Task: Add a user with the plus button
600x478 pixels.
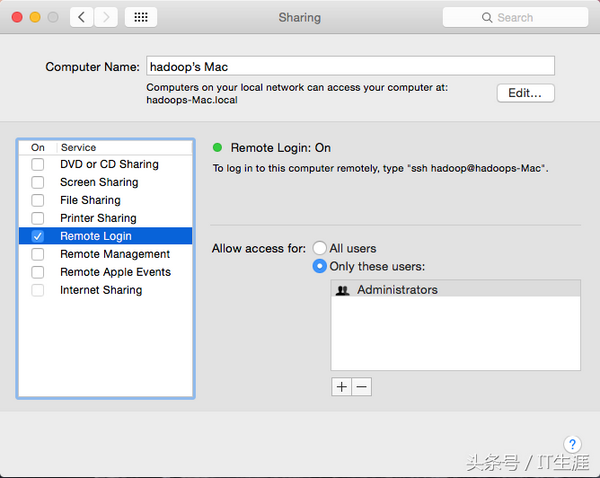Action: click(x=341, y=387)
